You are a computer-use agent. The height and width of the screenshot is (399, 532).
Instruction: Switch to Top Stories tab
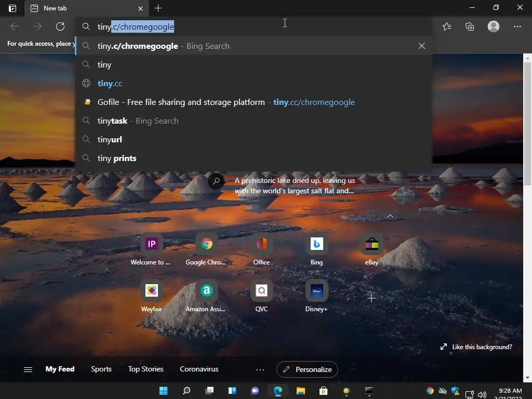[145, 369]
